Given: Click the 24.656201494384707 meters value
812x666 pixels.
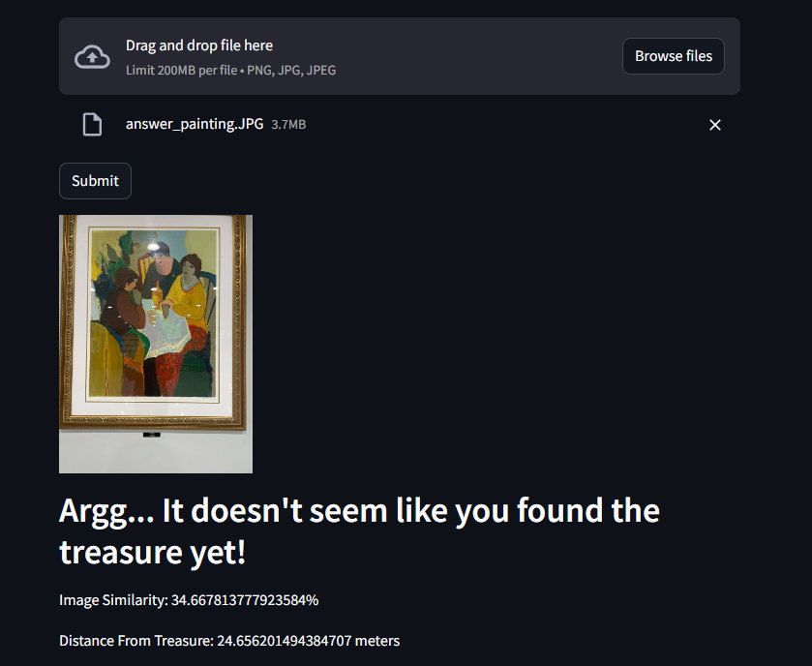Looking at the screenshot, I should click(x=308, y=641).
